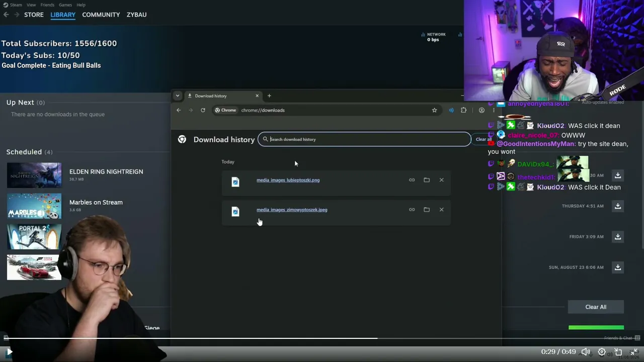Exit fullscreen with the shrink arrows icon

634,352
